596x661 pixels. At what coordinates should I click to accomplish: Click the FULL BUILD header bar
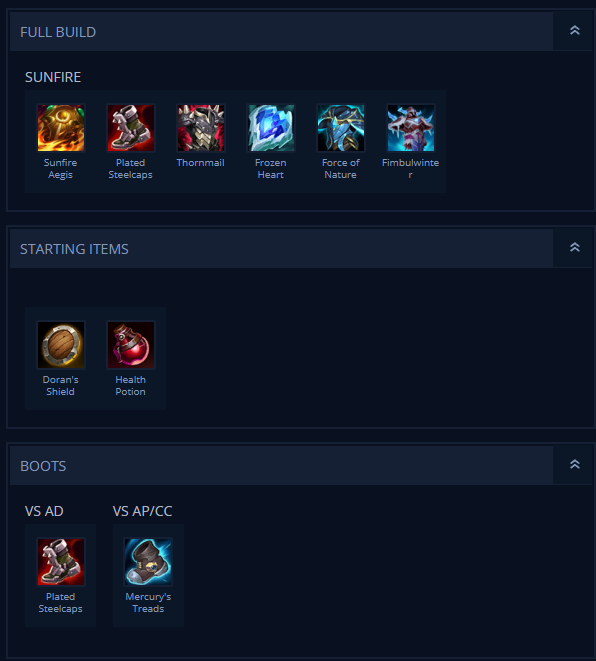click(281, 32)
